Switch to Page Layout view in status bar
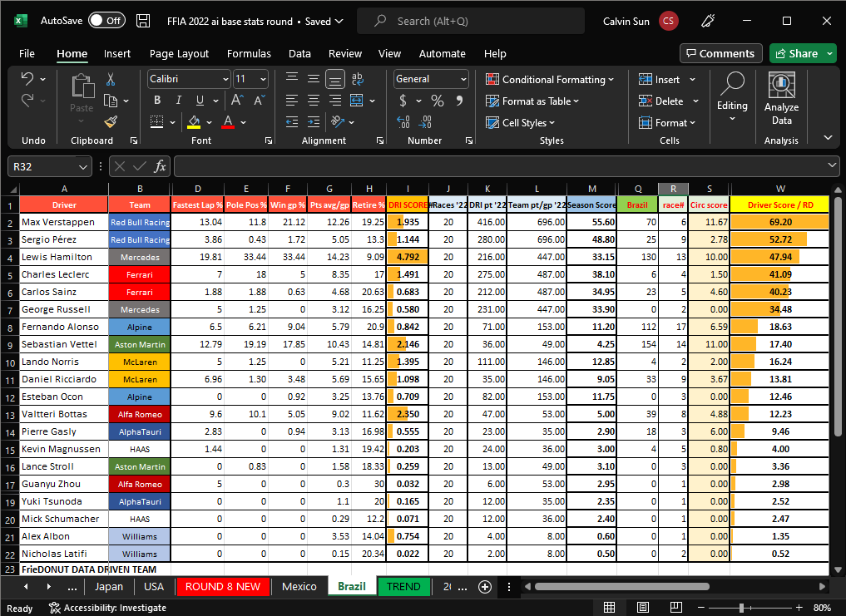The height and width of the screenshot is (616, 846). pos(642,608)
